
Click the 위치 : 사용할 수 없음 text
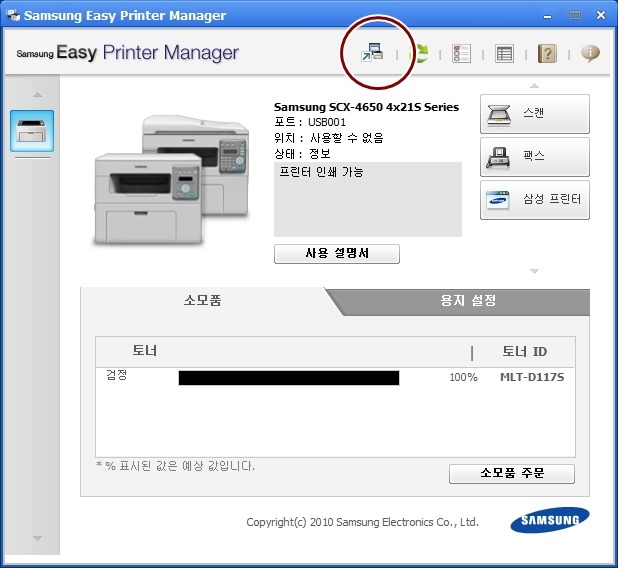click(x=329, y=138)
